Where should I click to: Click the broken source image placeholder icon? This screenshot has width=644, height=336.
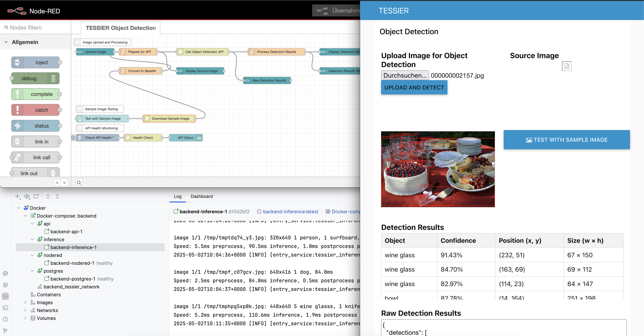566,66
